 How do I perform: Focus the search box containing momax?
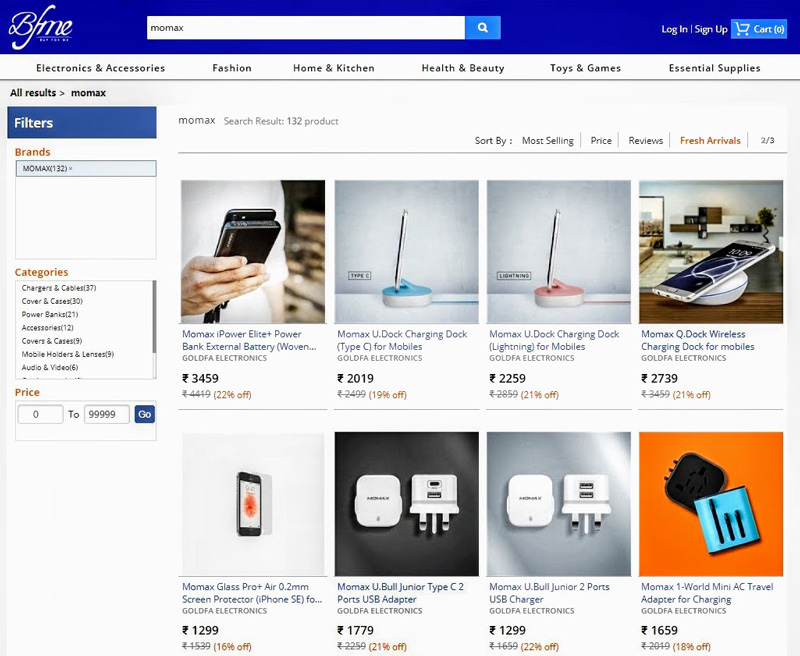pyautogui.click(x=306, y=28)
